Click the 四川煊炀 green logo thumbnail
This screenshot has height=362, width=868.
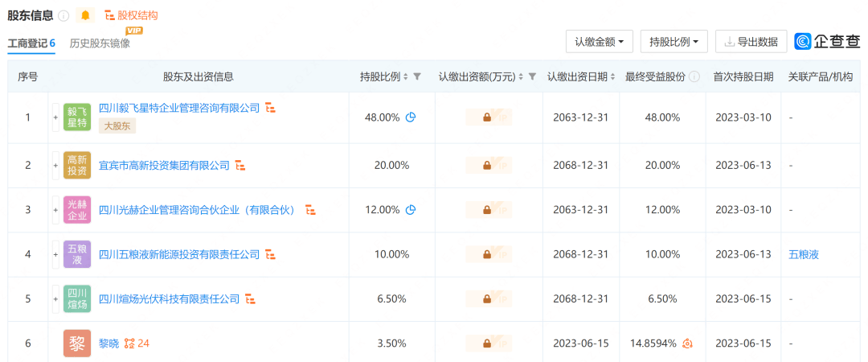coord(77,299)
